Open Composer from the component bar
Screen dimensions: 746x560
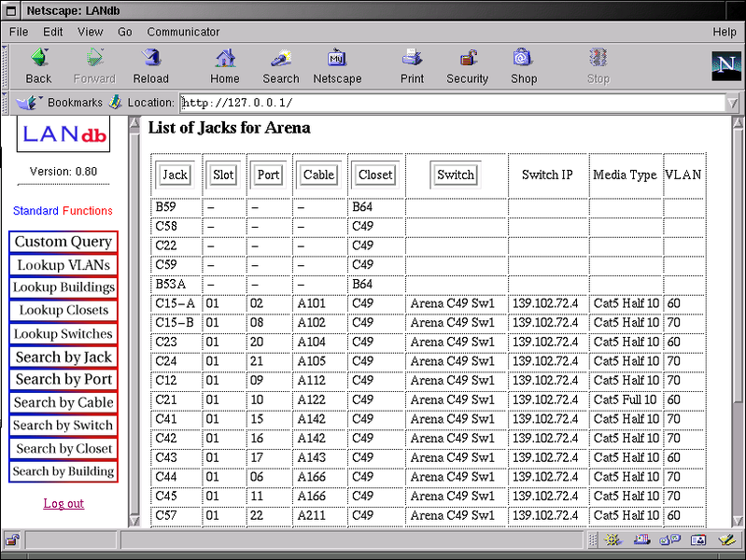pyautogui.click(x=727, y=539)
